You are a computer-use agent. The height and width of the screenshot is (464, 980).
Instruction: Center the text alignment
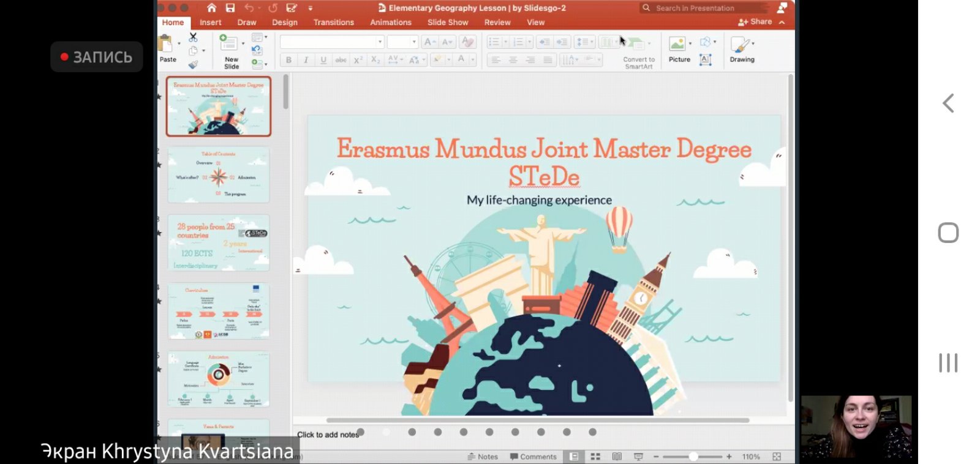click(x=513, y=60)
